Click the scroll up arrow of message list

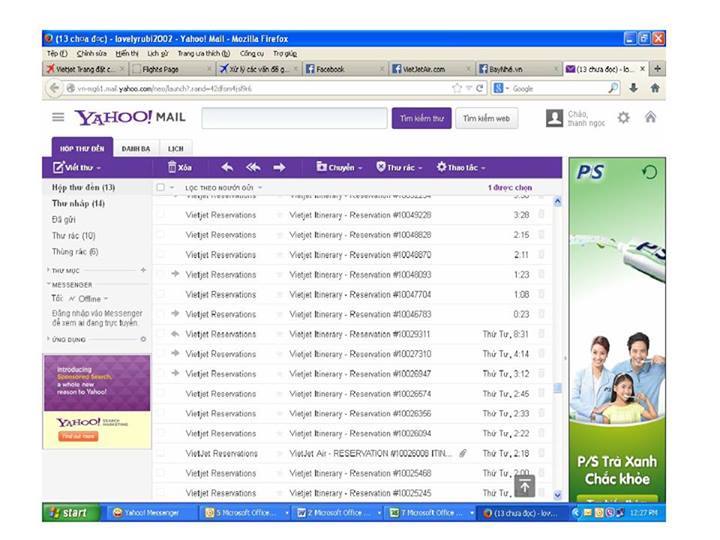557,201
